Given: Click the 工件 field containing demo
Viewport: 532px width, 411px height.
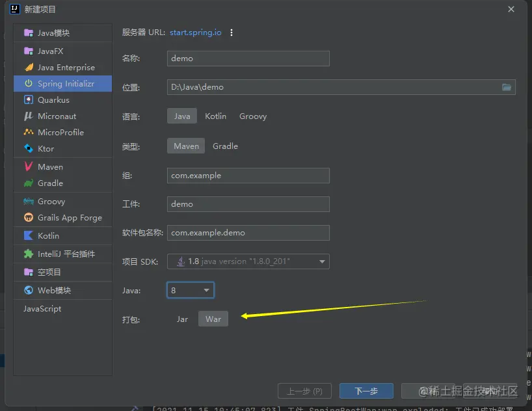Looking at the screenshot, I should point(248,204).
